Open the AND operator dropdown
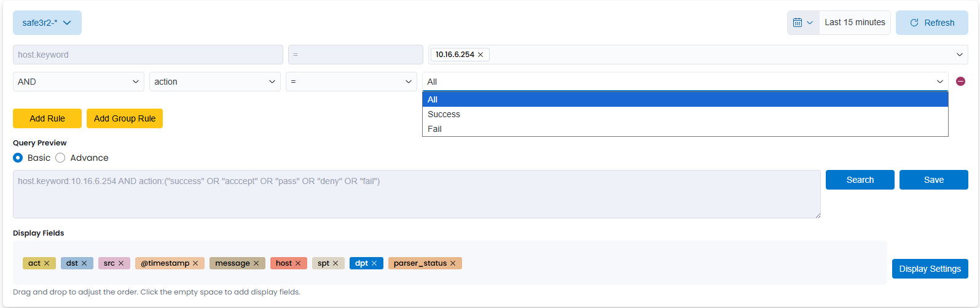The width and height of the screenshot is (980, 308). [79, 82]
